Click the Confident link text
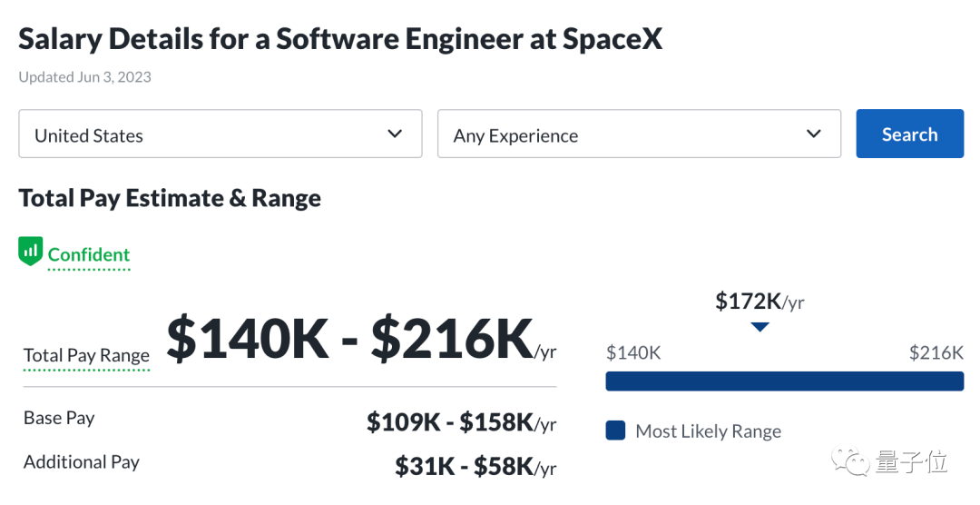Viewport: 980px width, 505px height. pyautogui.click(x=89, y=255)
